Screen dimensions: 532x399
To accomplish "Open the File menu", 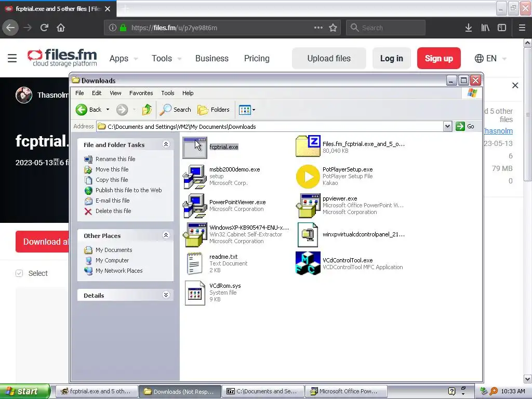I will [79, 93].
